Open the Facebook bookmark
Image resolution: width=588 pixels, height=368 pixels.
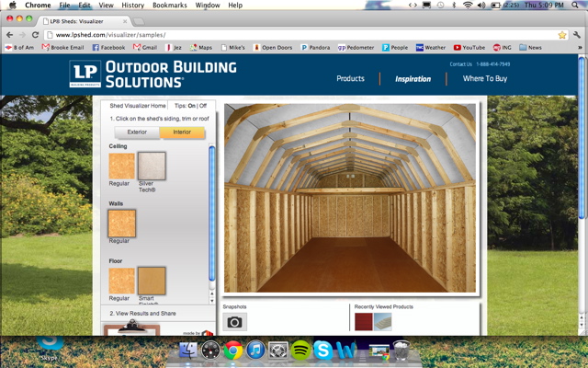click(108, 47)
